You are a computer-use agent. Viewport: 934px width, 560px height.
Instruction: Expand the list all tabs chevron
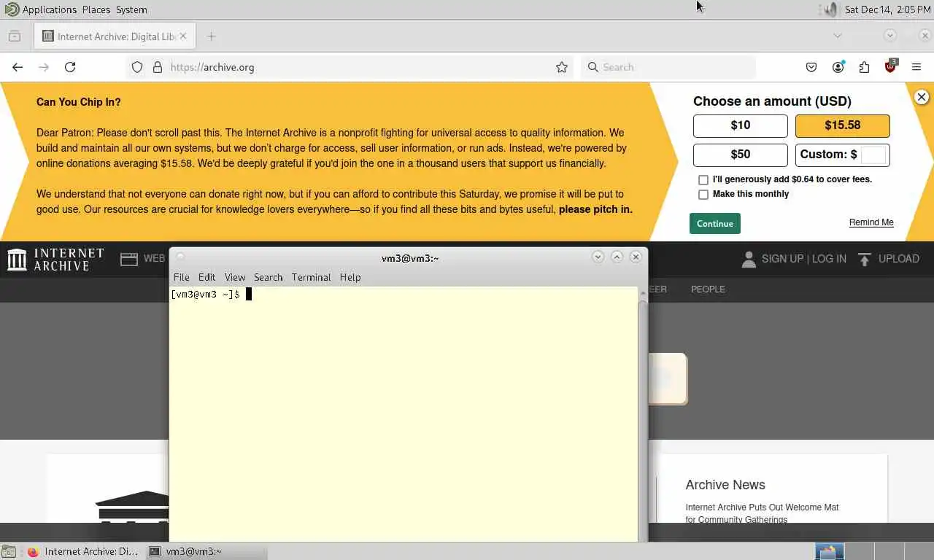pyautogui.click(x=838, y=36)
